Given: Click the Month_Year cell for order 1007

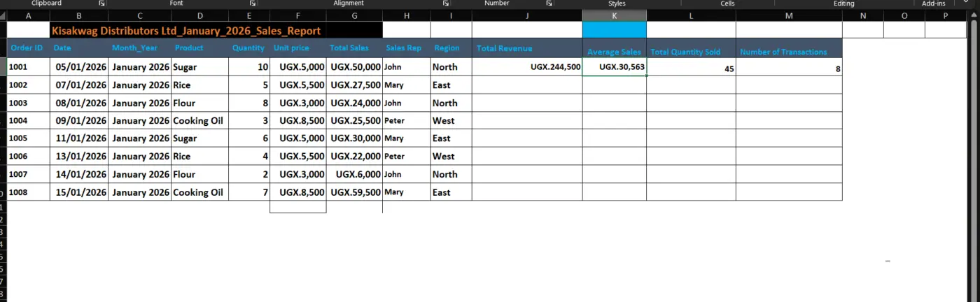Looking at the screenshot, I should click(x=140, y=174).
